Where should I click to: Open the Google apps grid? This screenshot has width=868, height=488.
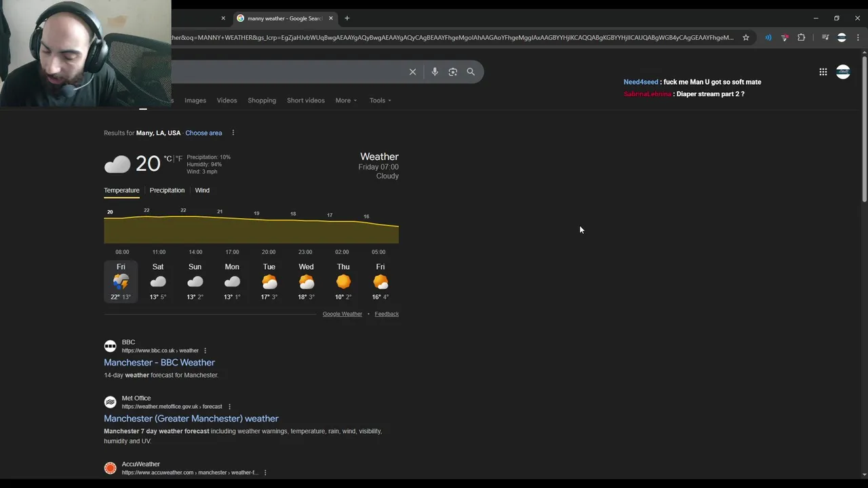click(x=823, y=72)
